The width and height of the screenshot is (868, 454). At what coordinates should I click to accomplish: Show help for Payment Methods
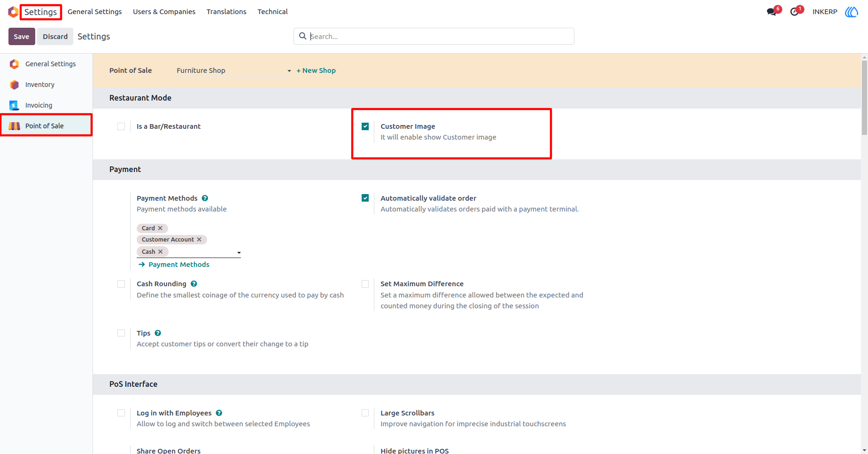point(205,198)
